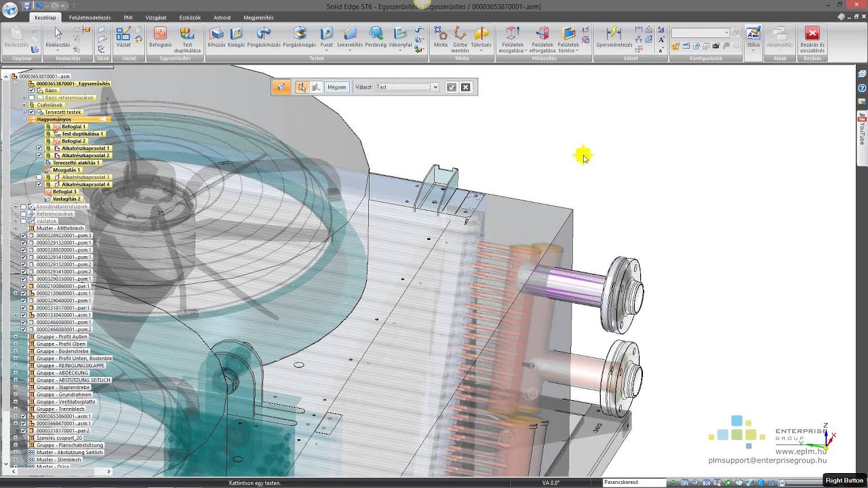Switch to the Megjelenítés tab
The width and height of the screenshot is (868, 488).
tap(258, 18)
